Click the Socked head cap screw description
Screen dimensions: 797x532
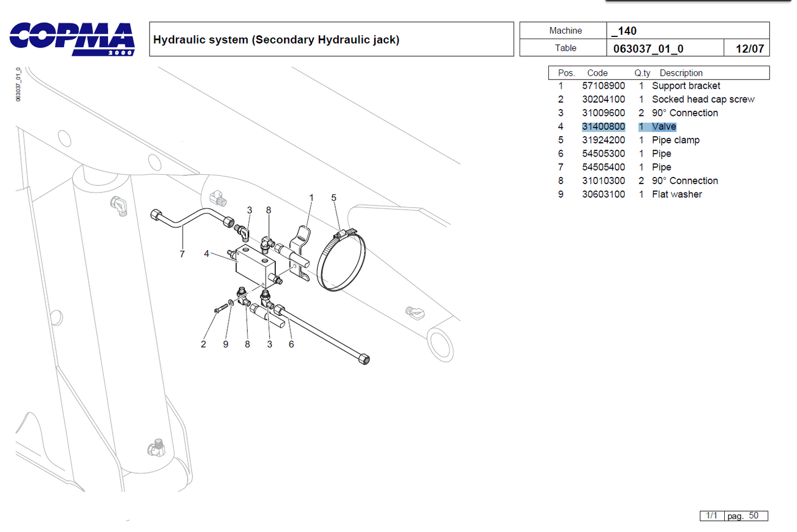pos(703,99)
